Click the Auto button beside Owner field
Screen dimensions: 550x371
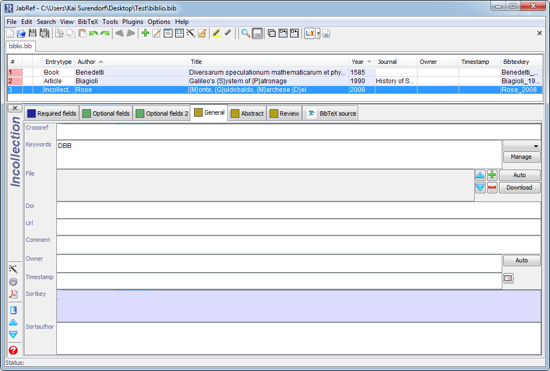pos(522,260)
